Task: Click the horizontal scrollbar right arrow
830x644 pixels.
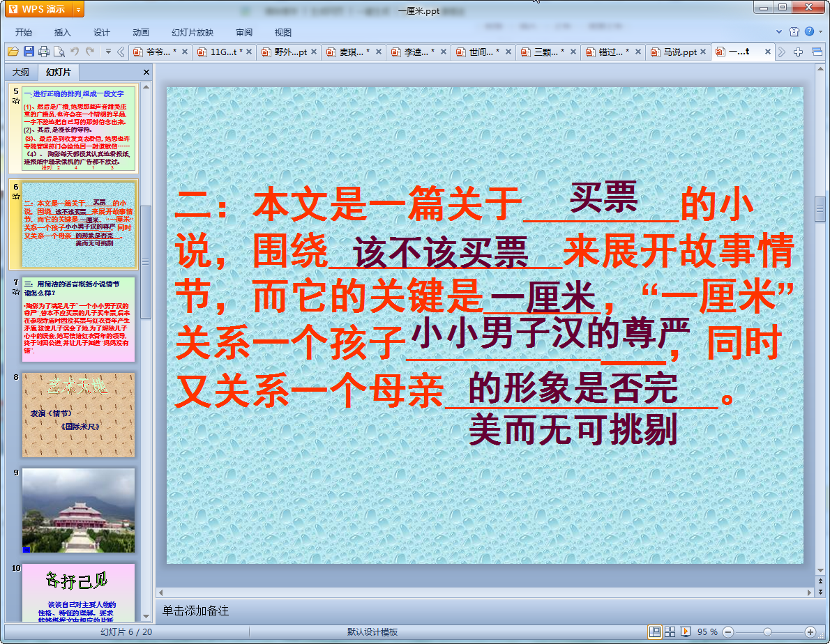Action: [809, 592]
